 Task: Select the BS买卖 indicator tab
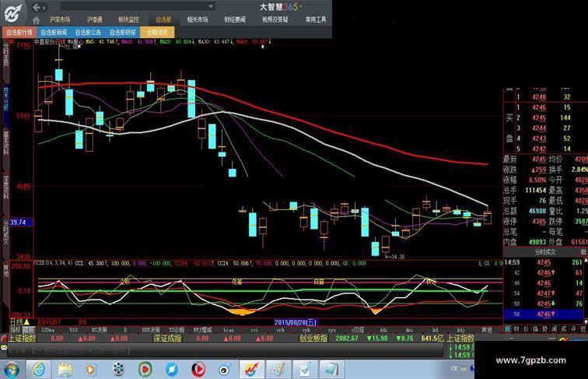[100, 330]
